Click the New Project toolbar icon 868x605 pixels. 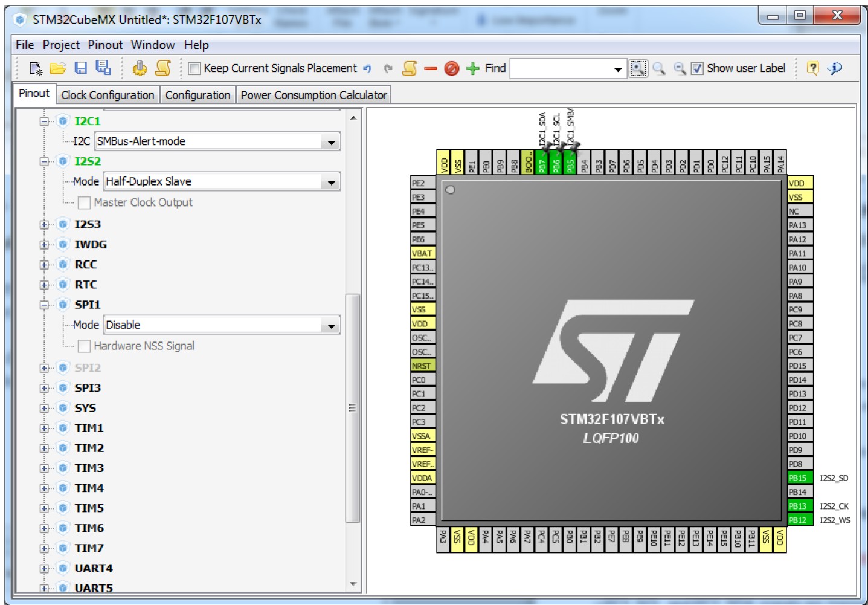pyautogui.click(x=36, y=68)
